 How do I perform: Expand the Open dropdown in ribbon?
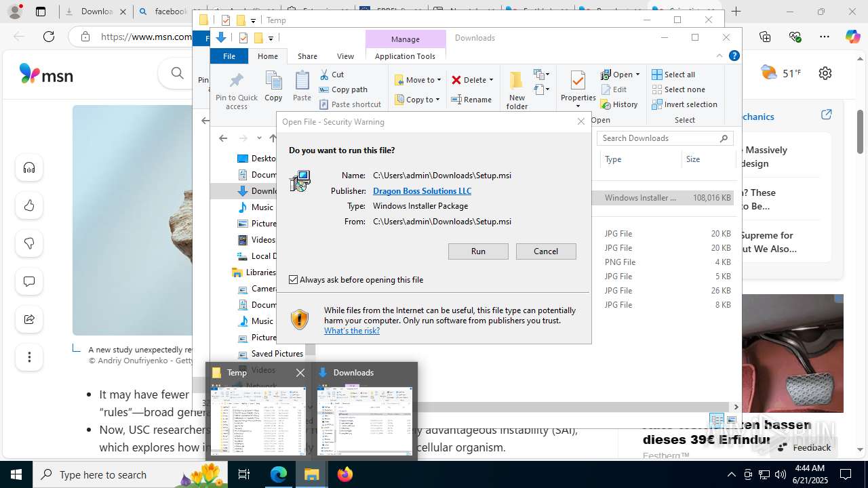(637, 75)
